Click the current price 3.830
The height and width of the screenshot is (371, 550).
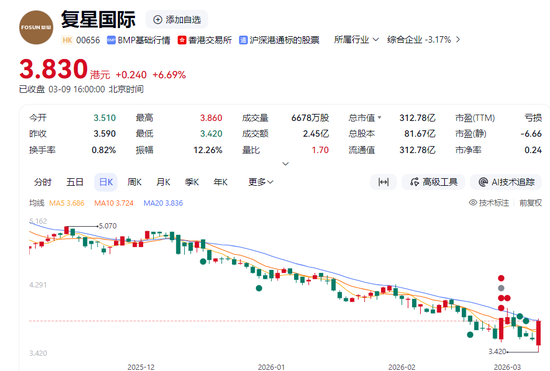[53, 69]
